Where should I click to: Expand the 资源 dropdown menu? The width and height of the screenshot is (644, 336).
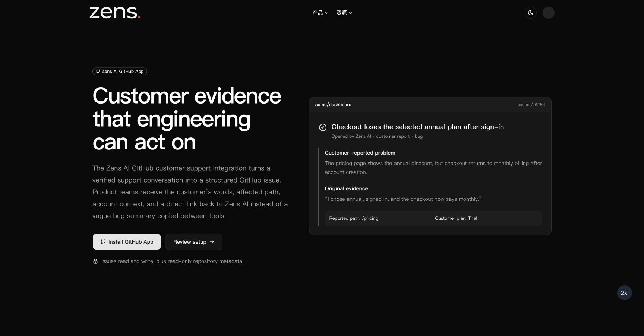point(344,13)
